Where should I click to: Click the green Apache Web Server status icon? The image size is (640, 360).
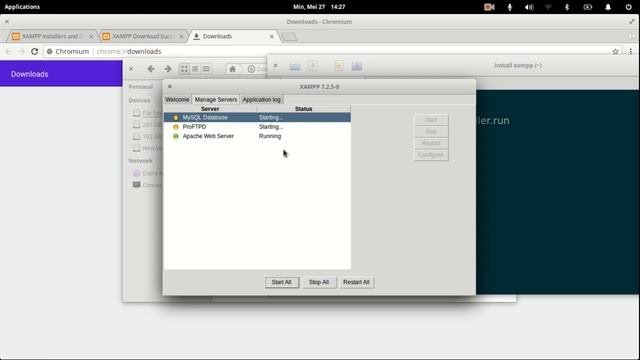pos(176,136)
